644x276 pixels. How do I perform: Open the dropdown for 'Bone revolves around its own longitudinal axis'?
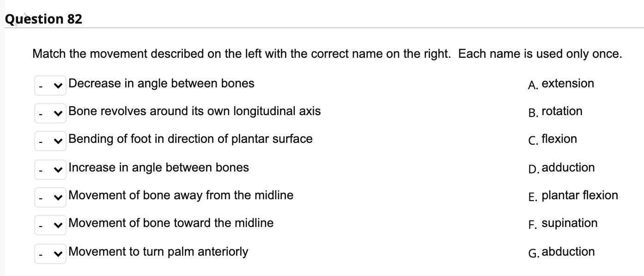(x=50, y=113)
